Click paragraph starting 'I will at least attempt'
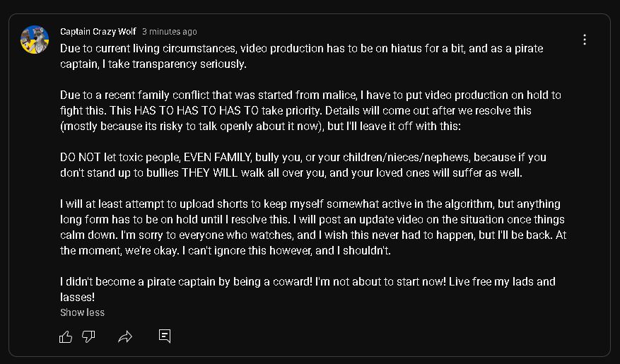620x364 pixels. pos(313,228)
